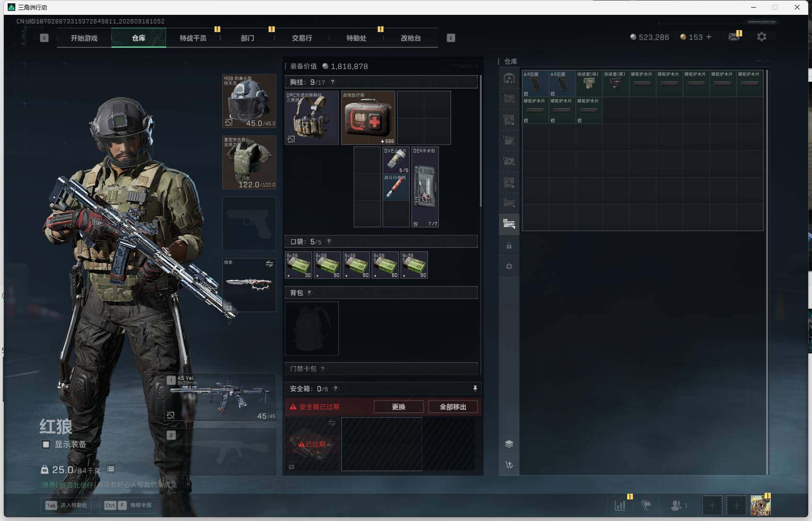This screenshot has height=521, width=812.
Task: Open the weight details list icon
Action: [x=111, y=469]
